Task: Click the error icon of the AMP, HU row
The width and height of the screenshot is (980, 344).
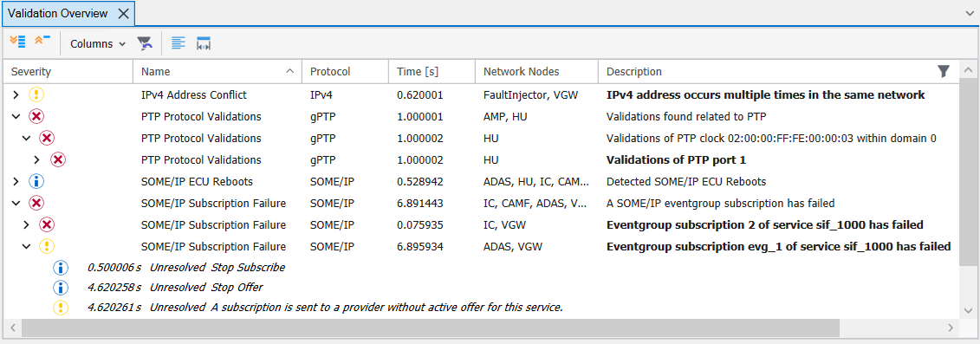Action: point(37,116)
